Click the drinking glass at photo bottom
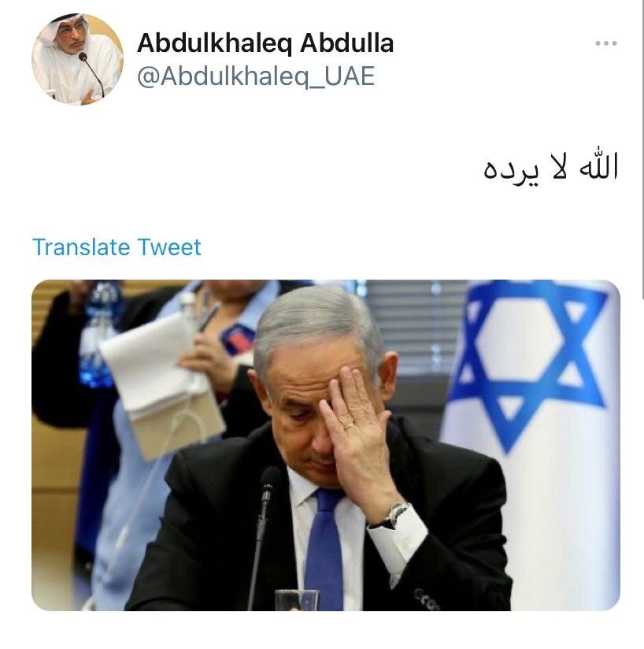Screen dimensions: 644x649 [297, 600]
